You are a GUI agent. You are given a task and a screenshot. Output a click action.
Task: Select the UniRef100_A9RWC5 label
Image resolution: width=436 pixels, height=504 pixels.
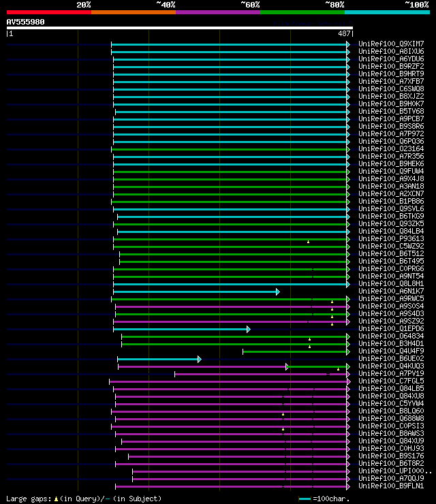(391, 298)
